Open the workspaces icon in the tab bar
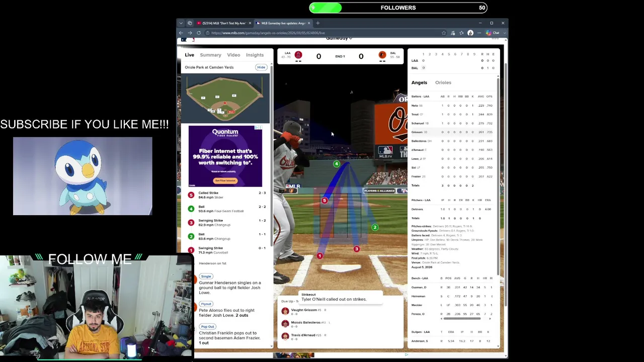The width and height of the screenshot is (644, 362). [x=190, y=23]
